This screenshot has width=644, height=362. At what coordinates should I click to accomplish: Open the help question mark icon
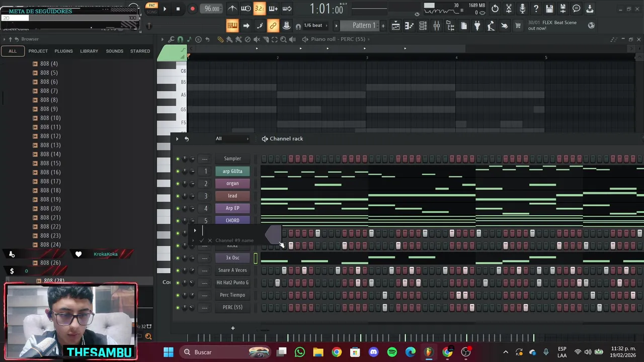click(536, 9)
